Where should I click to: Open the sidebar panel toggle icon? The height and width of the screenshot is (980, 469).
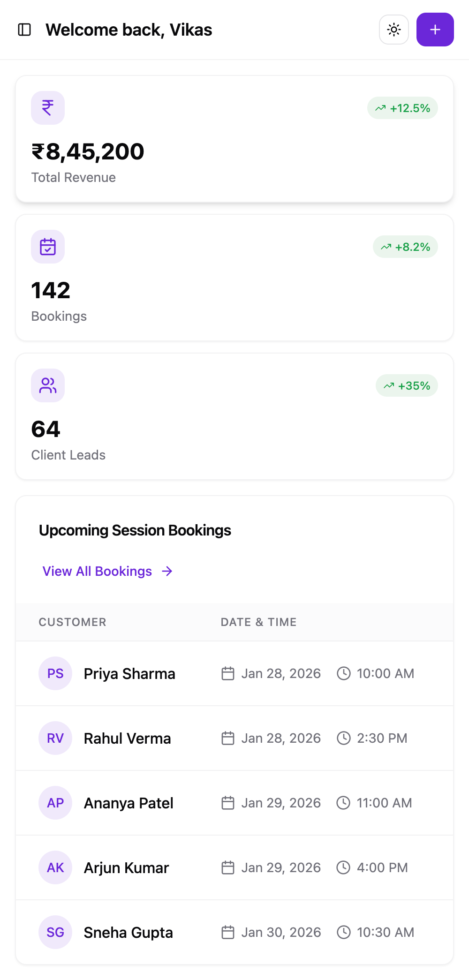[24, 30]
